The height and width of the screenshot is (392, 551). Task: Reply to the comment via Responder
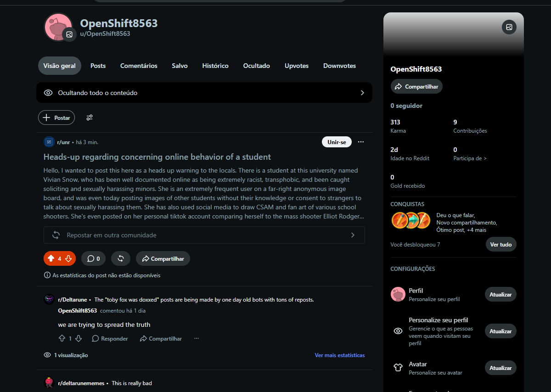tap(110, 338)
